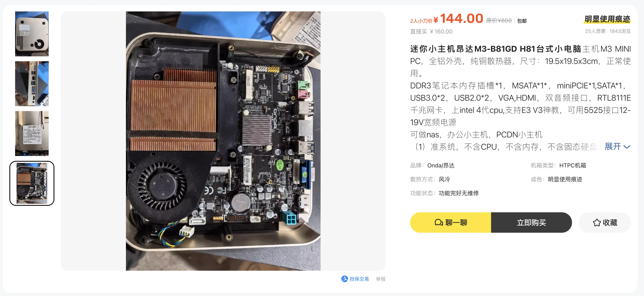Select the first thumbnail showing case bottom

(x=32, y=34)
